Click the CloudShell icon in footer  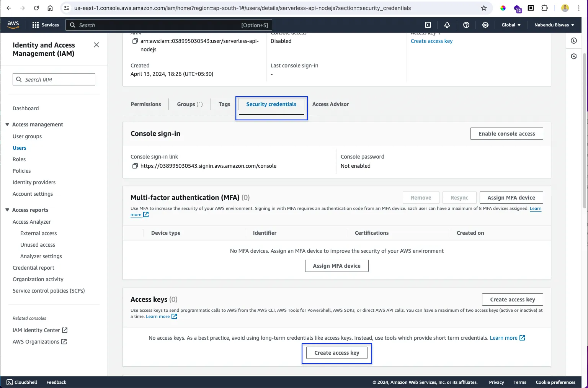[x=10, y=382]
